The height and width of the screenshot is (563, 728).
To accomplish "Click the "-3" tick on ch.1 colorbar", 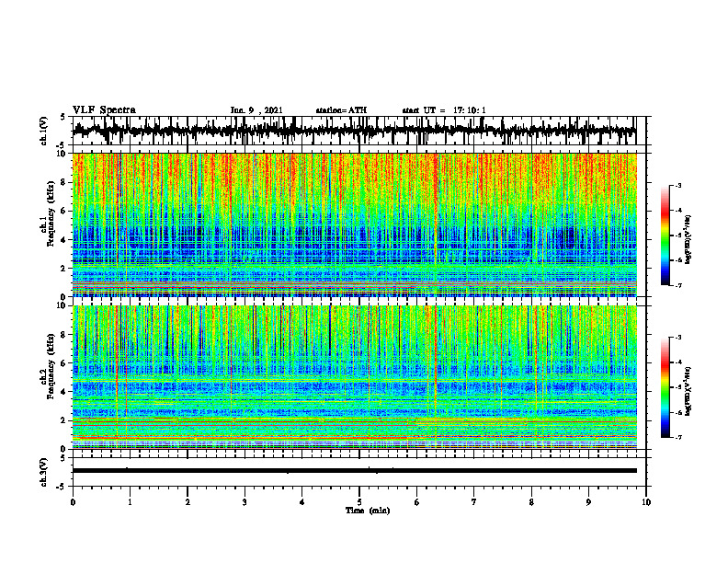I will pyautogui.click(x=677, y=185).
